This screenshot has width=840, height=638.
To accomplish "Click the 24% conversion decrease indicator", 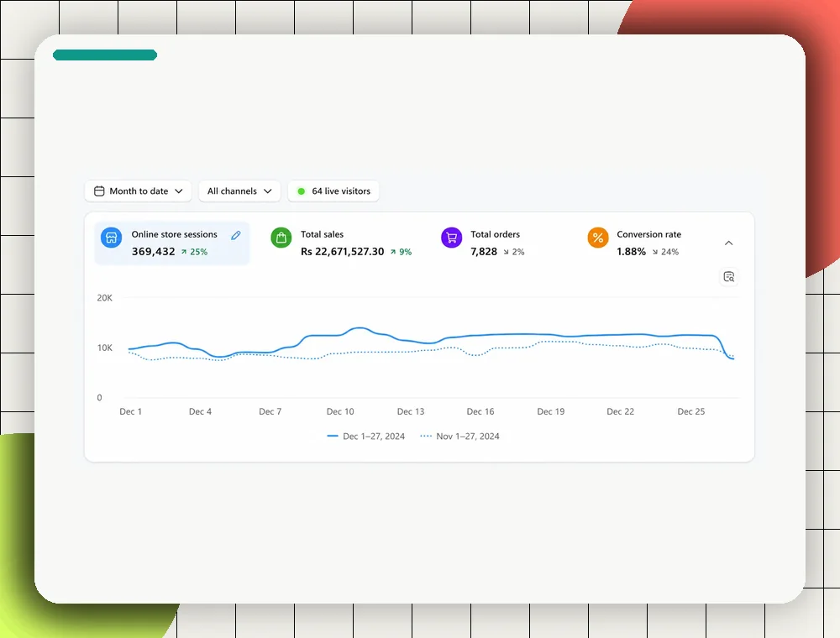I will pos(665,252).
